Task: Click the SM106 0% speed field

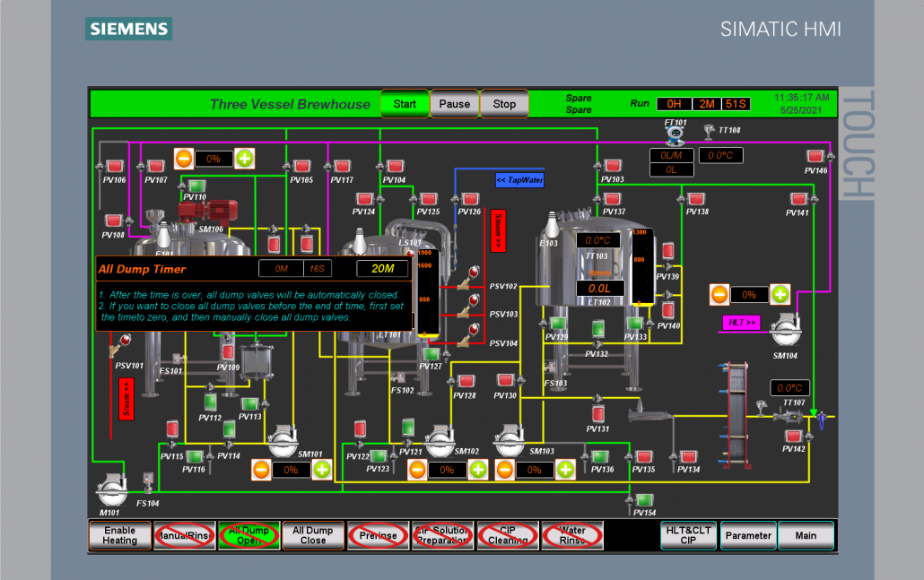Action: pyautogui.click(x=214, y=159)
